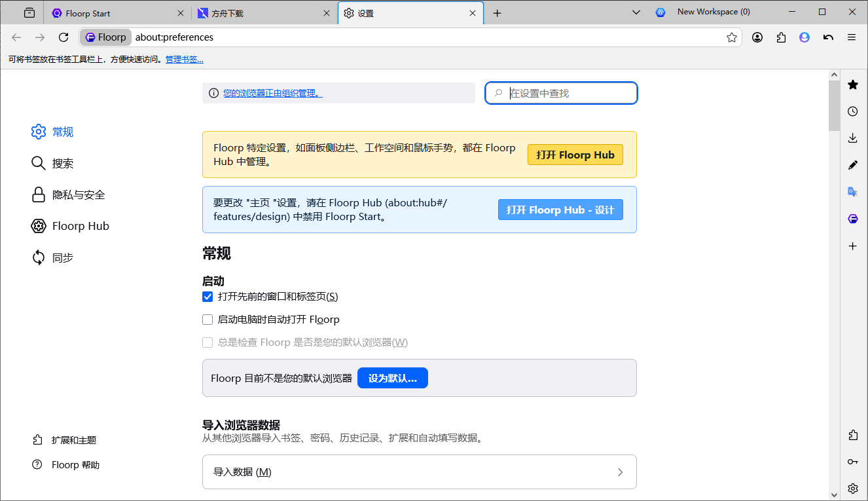Viewport: 868px width, 501px height.
Task: Open the downloads panel in right sidebar
Action: 853,138
